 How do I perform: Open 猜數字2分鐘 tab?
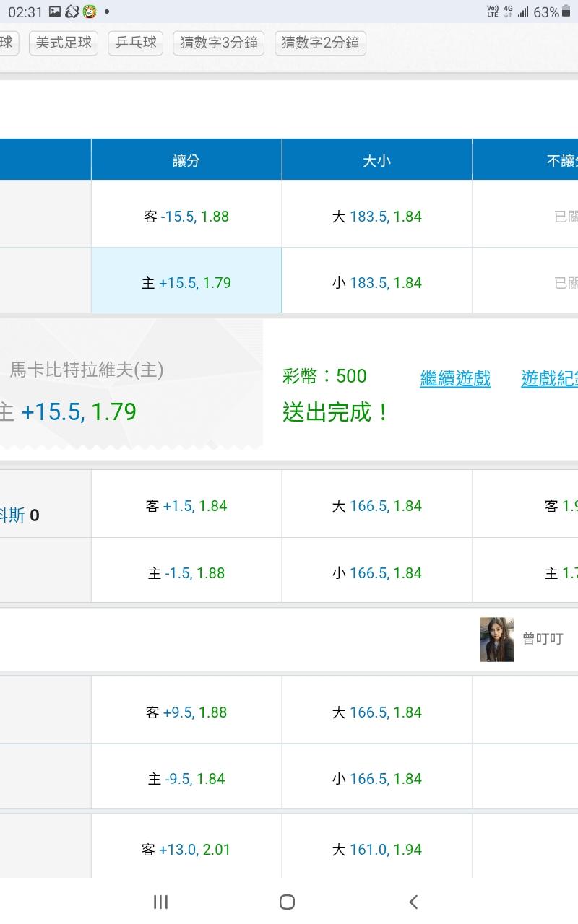click(x=320, y=43)
